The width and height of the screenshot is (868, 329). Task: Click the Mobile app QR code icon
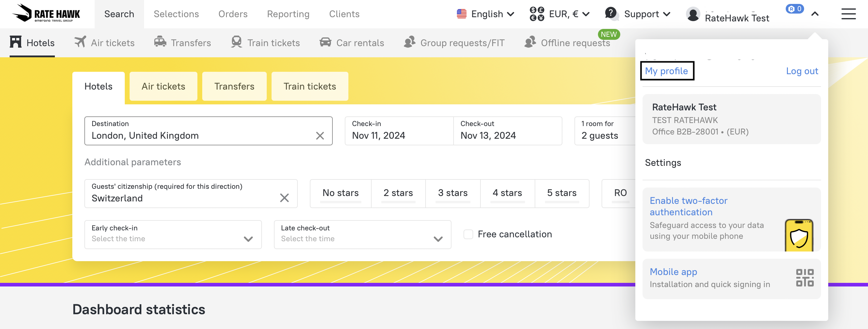pyautogui.click(x=804, y=278)
